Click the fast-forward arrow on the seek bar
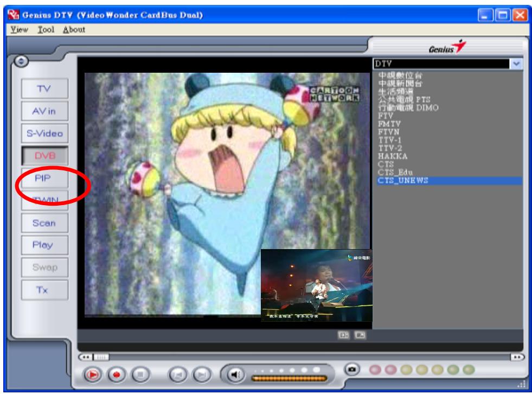The image size is (532, 394). click(x=517, y=357)
